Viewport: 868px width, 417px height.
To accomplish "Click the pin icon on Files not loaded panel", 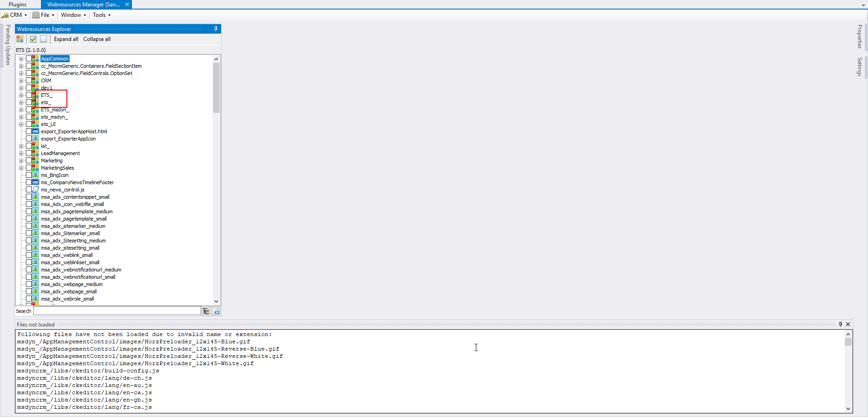I will point(840,324).
